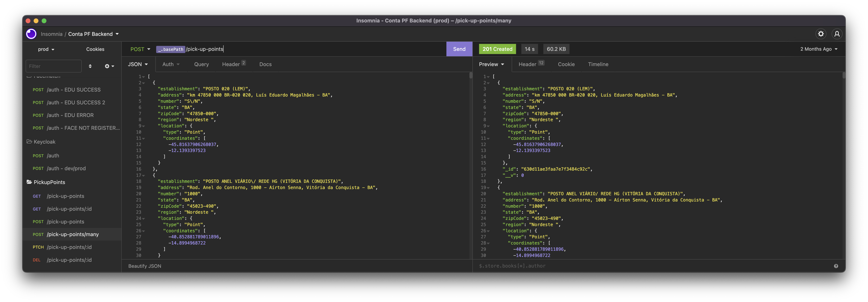Switch to the Query tab
The height and width of the screenshot is (302, 868).
pos(201,64)
